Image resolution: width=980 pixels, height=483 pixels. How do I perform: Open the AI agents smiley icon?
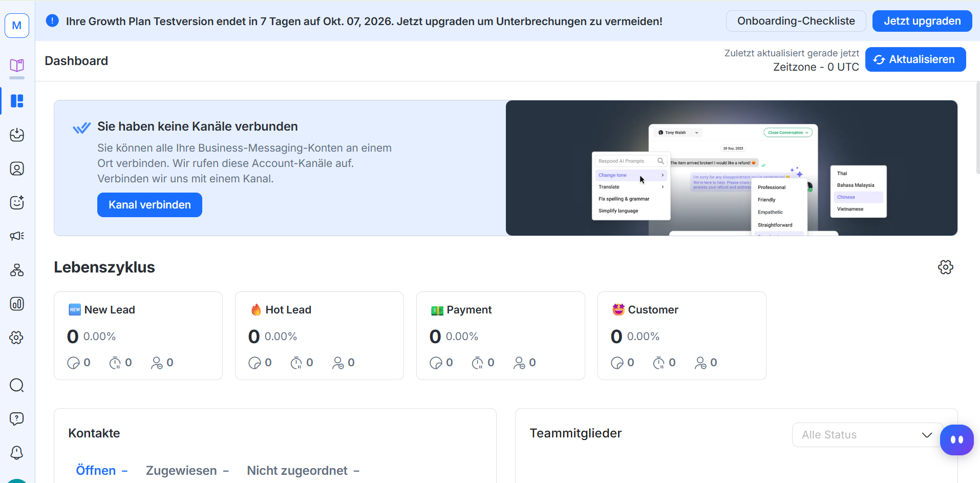pyautogui.click(x=17, y=202)
